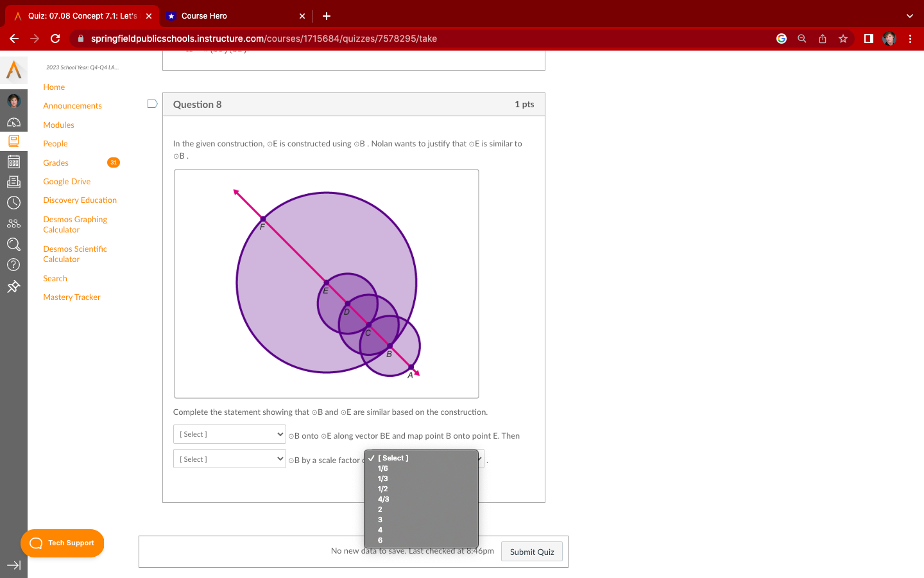
Task: Expand the tab search chevron
Action: pos(909,16)
